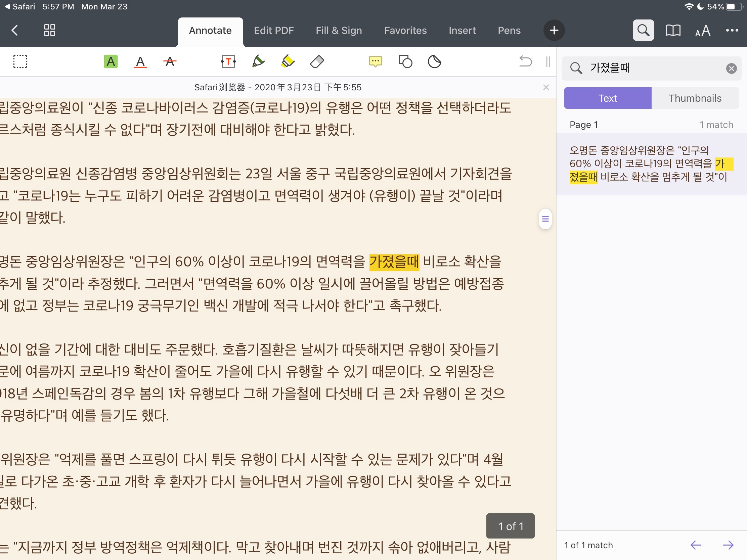Expand the add-tab plus button
The height and width of the screenshot is (560, 747).
pos(554,30)
